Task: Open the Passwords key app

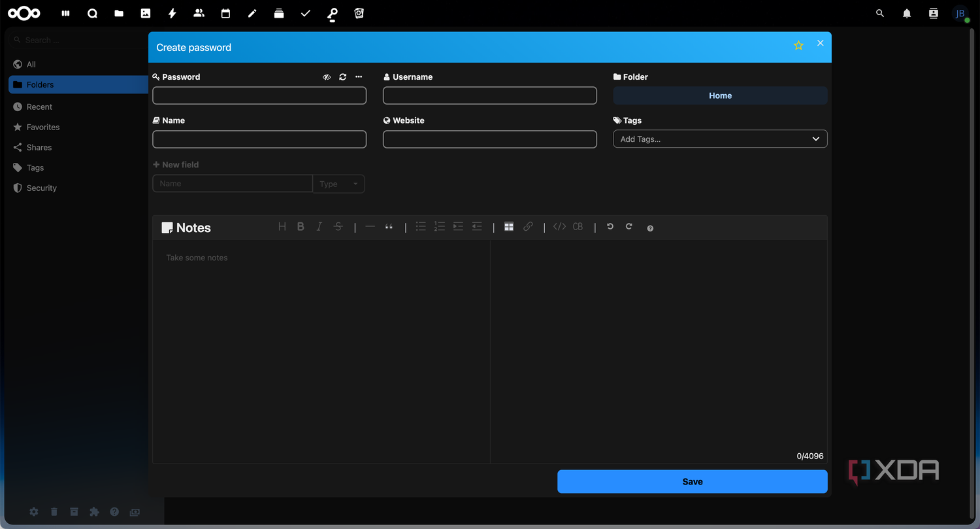Action: pos(333,14)
